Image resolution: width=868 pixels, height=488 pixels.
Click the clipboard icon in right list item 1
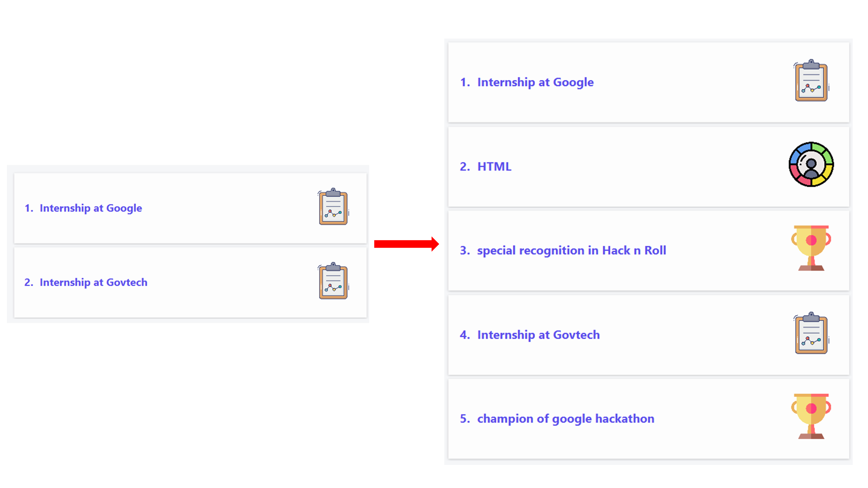(x=811, y=80)
